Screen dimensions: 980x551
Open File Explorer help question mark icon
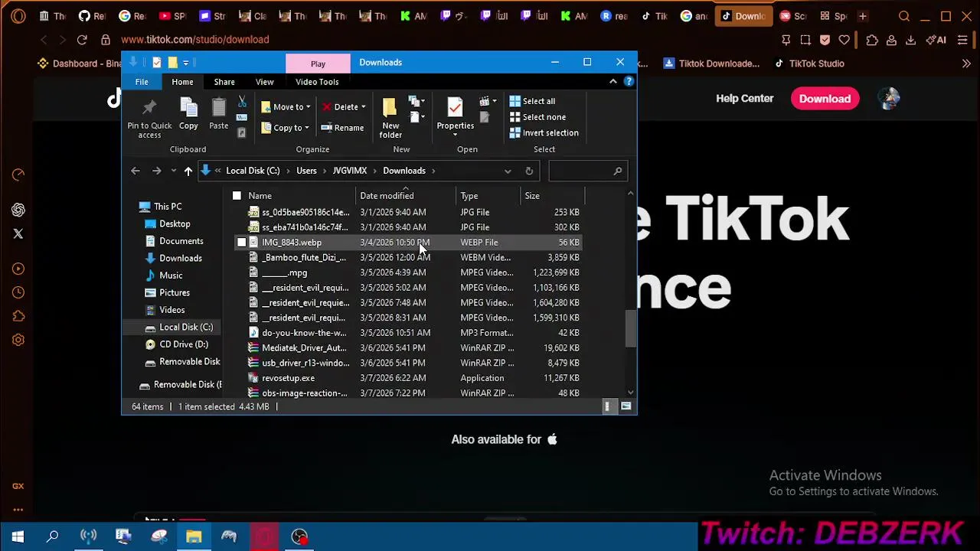pos(629,81)
